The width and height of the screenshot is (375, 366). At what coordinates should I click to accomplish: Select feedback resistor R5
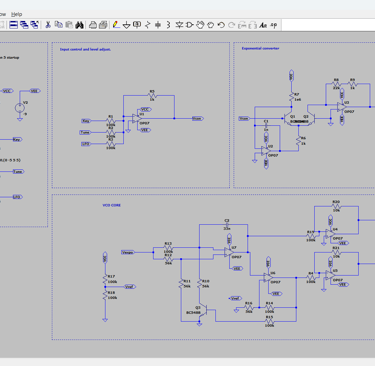tap(152, 95)
